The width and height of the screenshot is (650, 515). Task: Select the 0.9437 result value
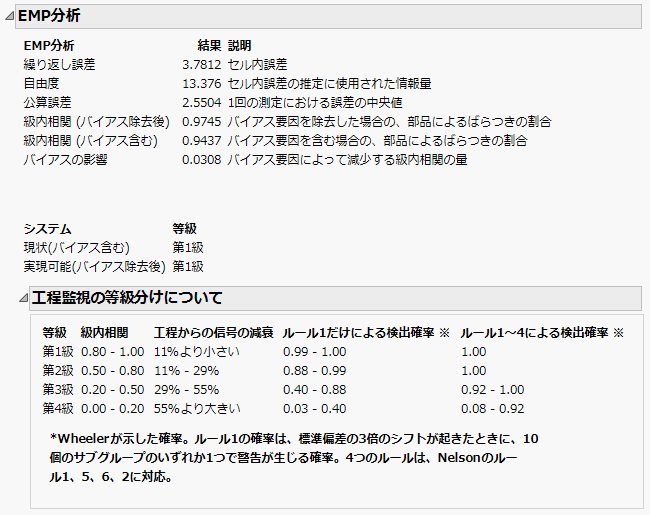(x=201, y=141)
